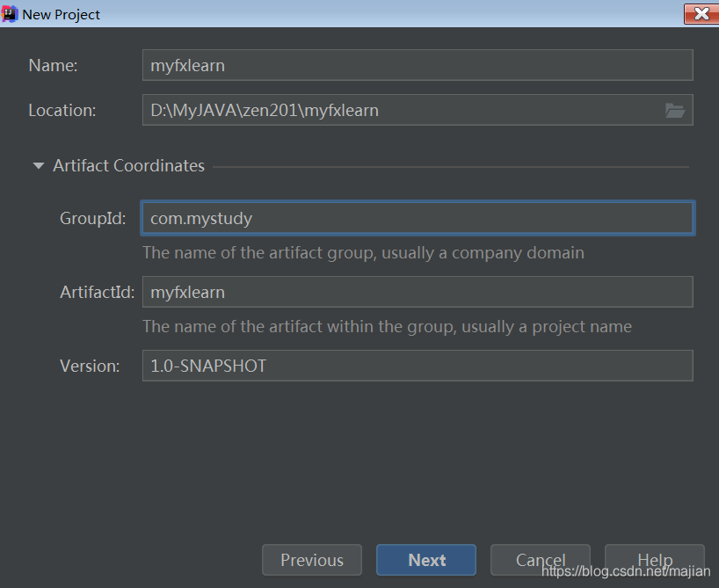
Task: Click the 'Name:' label
Action: click(x=54, y=66)
